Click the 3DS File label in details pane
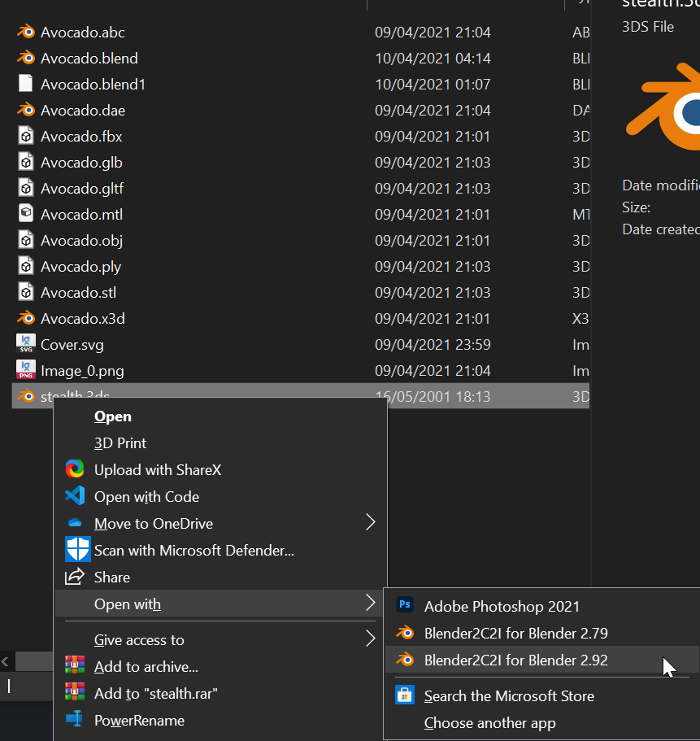Viewport: 700px width, 741px height. pos(648,27)
